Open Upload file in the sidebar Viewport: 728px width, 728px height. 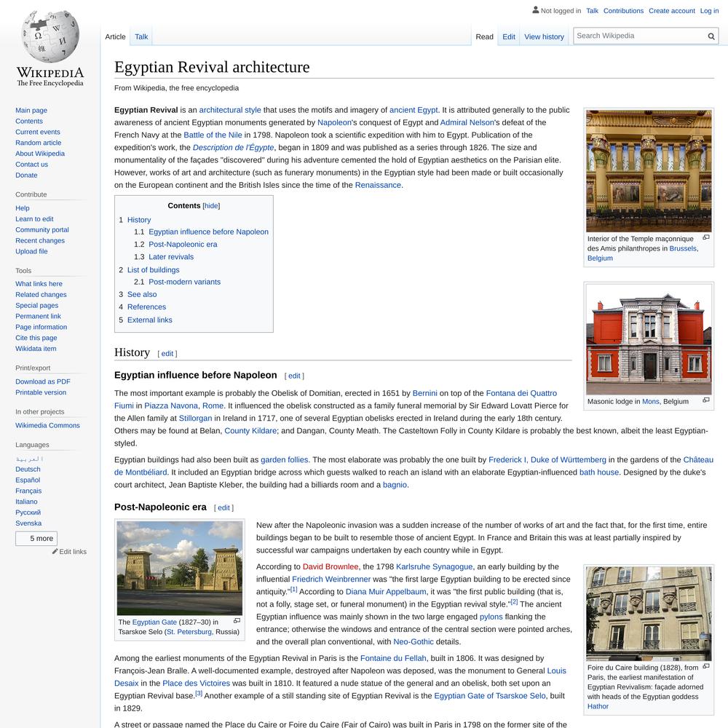(x=31, y=251)
